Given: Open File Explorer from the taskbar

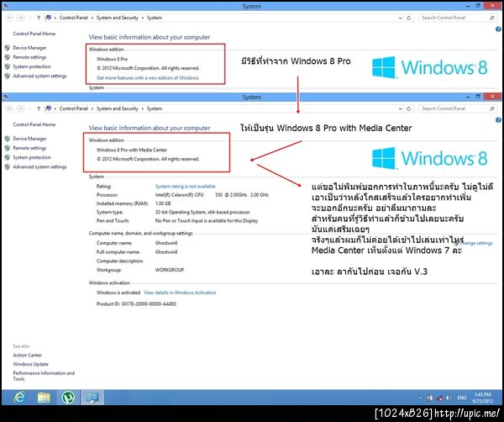Looking at the screenshot, I should [44, 398].
